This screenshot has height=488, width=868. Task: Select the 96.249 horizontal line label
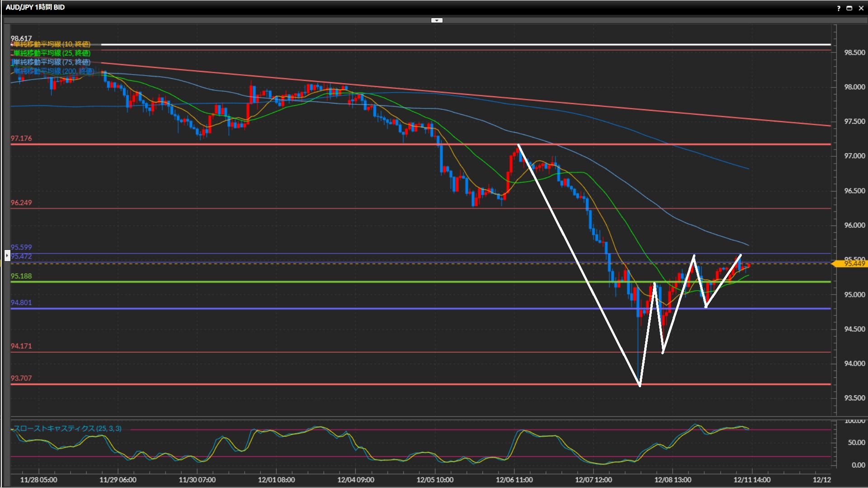click(x=21, y=203)
